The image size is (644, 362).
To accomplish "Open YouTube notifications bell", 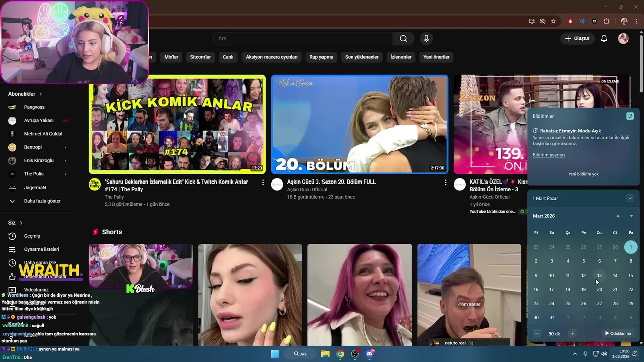I will coord(604,39).
